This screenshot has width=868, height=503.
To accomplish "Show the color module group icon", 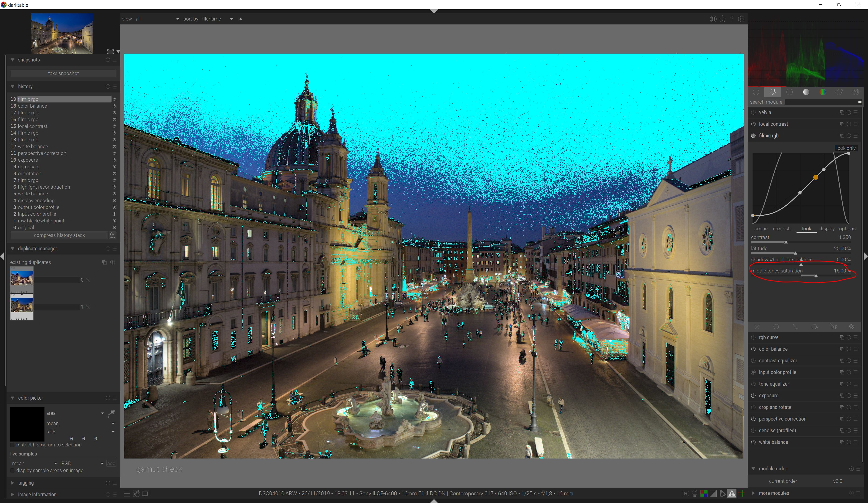I will click(x=823, y=92).
